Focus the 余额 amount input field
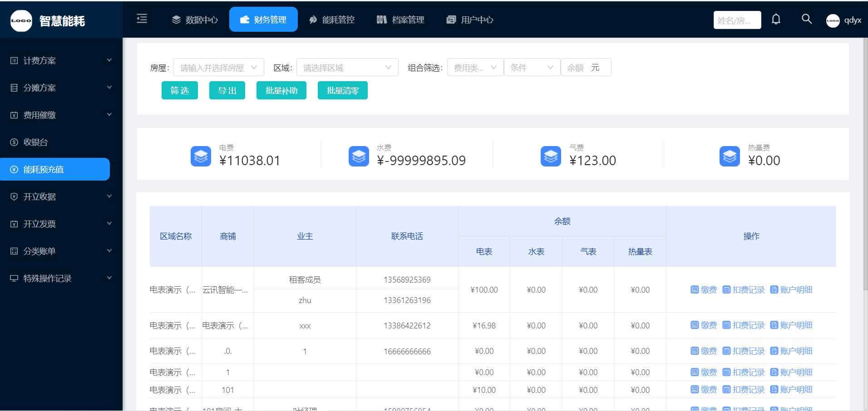The image size is (868, 411). click(577, 68)
